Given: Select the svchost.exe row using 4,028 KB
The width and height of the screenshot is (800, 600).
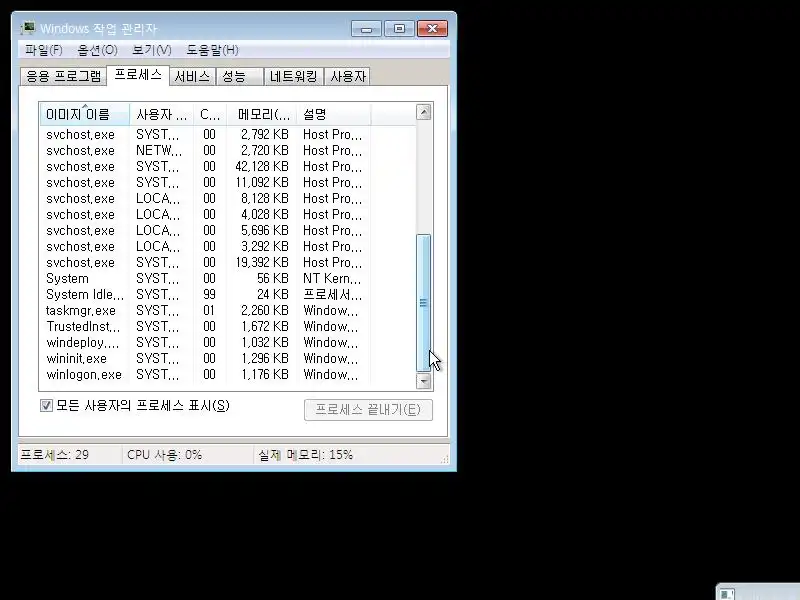Looking at the screenshot, I should 205,214.
